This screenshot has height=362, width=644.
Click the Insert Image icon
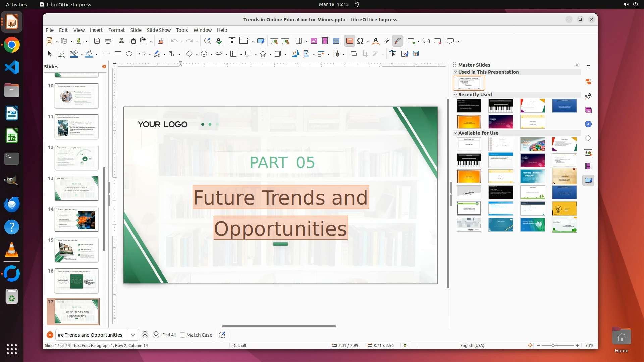click(314, 41)
